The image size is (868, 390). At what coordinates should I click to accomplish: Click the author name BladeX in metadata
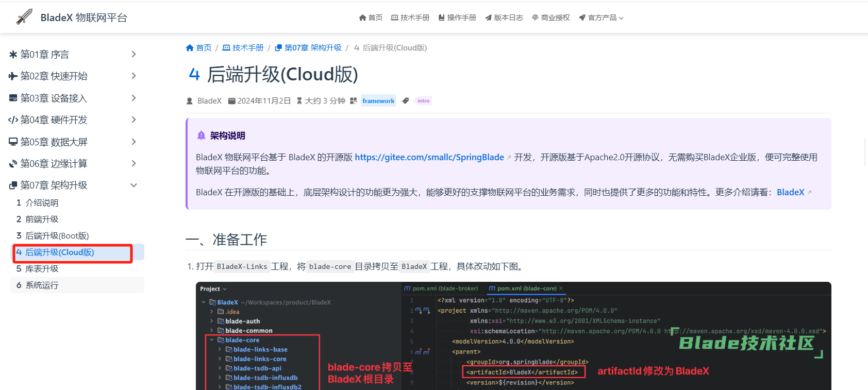click(209, 101)
